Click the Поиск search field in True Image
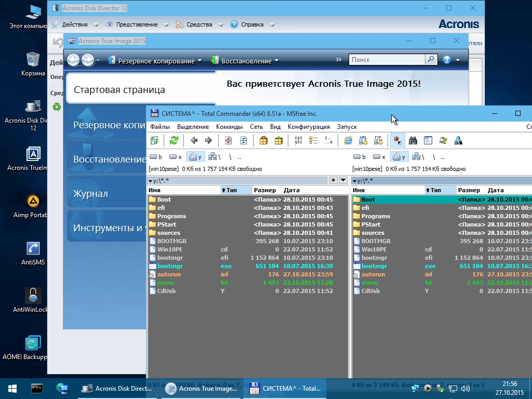 click(387, 59)
